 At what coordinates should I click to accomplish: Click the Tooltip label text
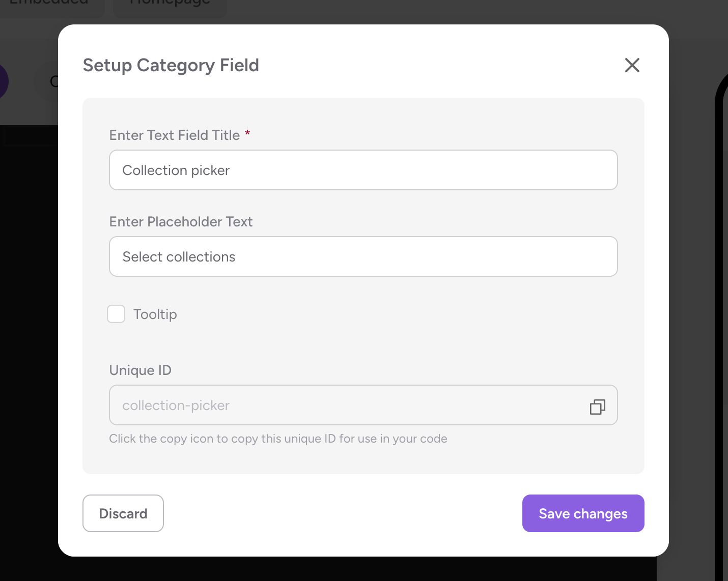point(155,314)
